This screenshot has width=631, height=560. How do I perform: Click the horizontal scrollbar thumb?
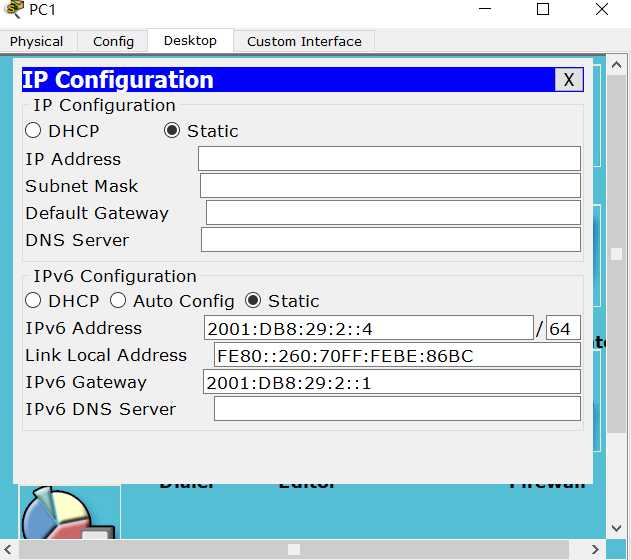[x=294, y=549]
